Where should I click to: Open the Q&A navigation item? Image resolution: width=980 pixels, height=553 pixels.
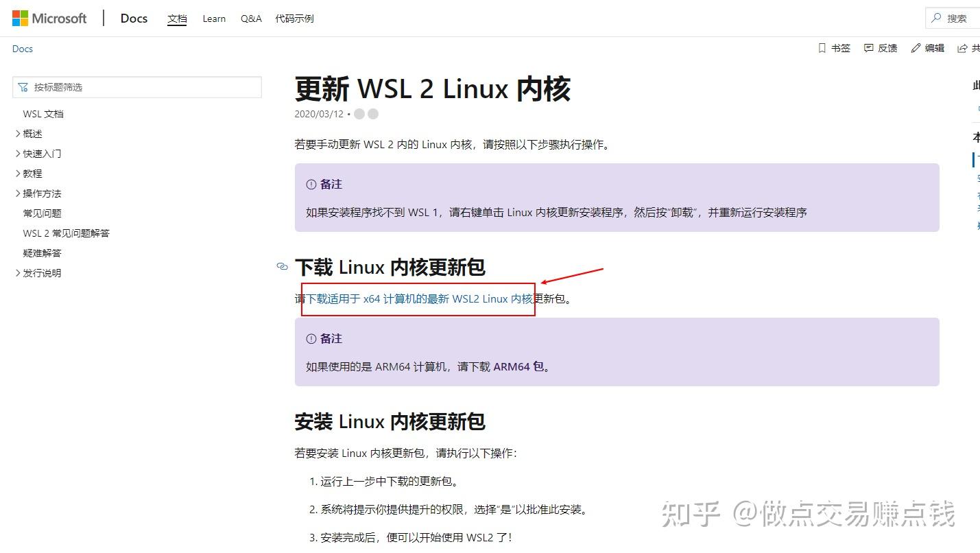250,19
